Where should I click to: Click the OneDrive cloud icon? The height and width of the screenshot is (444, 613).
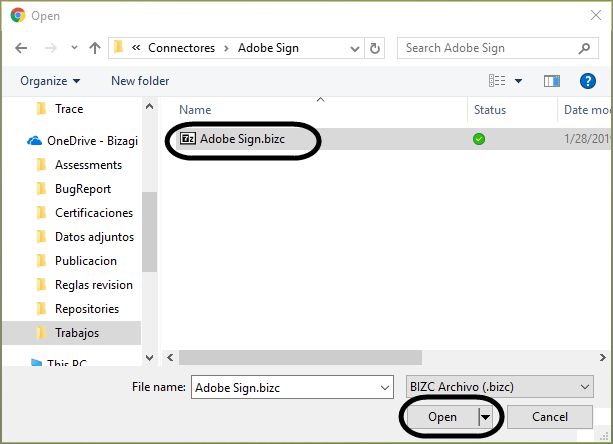point(34,141)
